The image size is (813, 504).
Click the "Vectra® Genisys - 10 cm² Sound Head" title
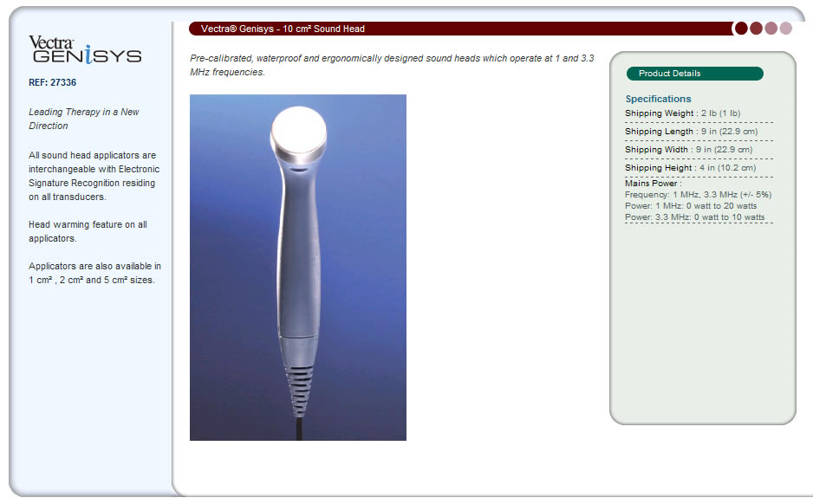(283, 29)
